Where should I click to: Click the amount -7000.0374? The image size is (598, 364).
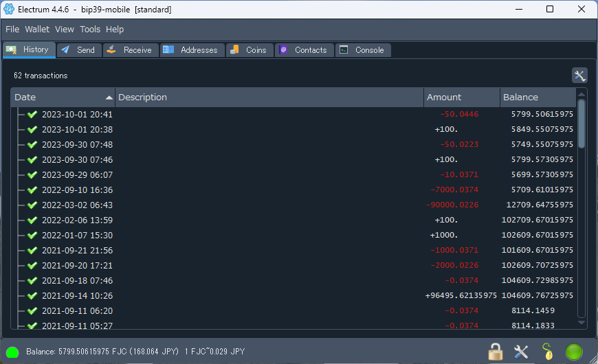point(454,190)
